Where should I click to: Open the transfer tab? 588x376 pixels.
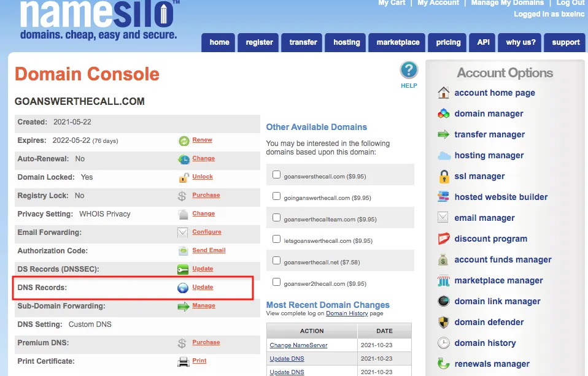click(302, 42)
